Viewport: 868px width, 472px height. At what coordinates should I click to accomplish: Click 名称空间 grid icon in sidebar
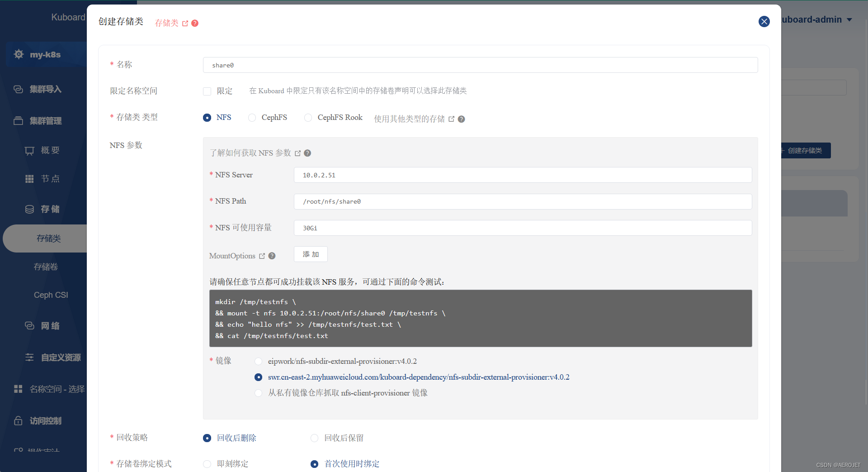tap(18, 389)
